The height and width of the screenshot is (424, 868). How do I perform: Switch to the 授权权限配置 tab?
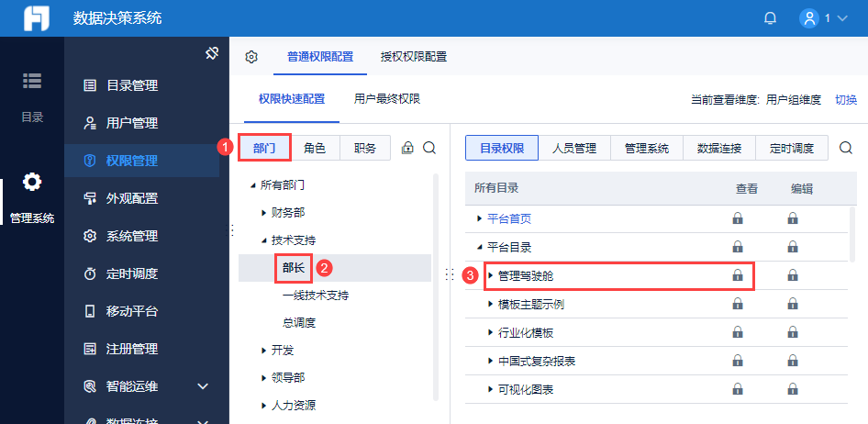[x=414, y=57]
